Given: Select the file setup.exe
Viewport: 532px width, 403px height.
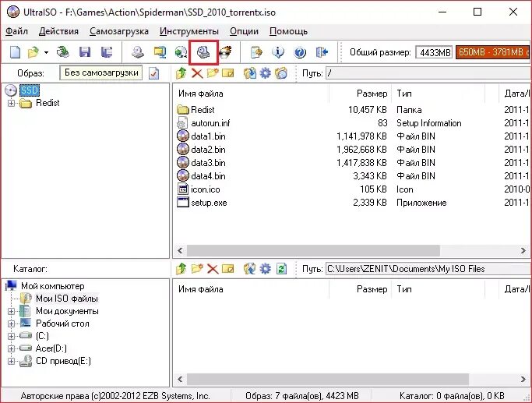Looking at the screenshot, I should tap(209, 203).
